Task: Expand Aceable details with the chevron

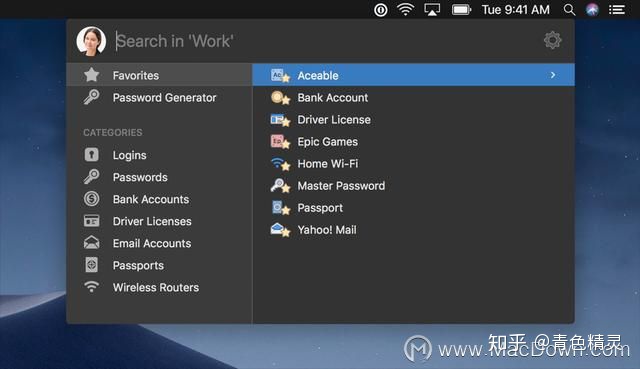Action: 553,75
